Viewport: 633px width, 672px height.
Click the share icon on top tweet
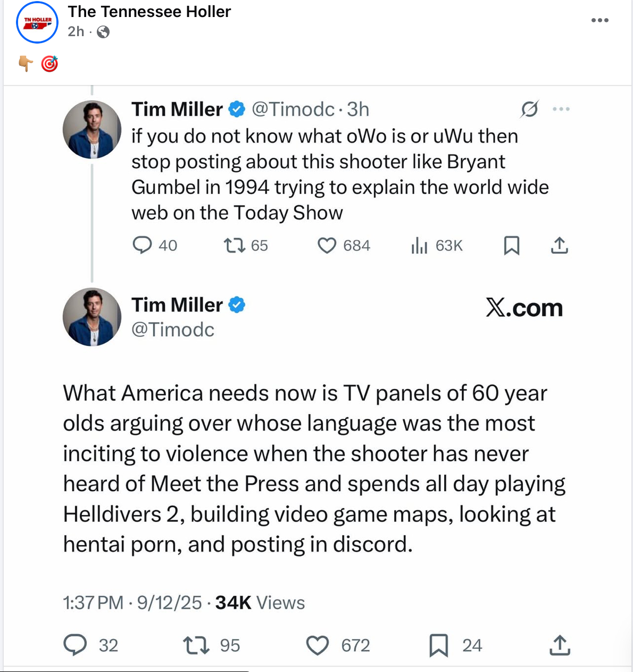point(560,245)
